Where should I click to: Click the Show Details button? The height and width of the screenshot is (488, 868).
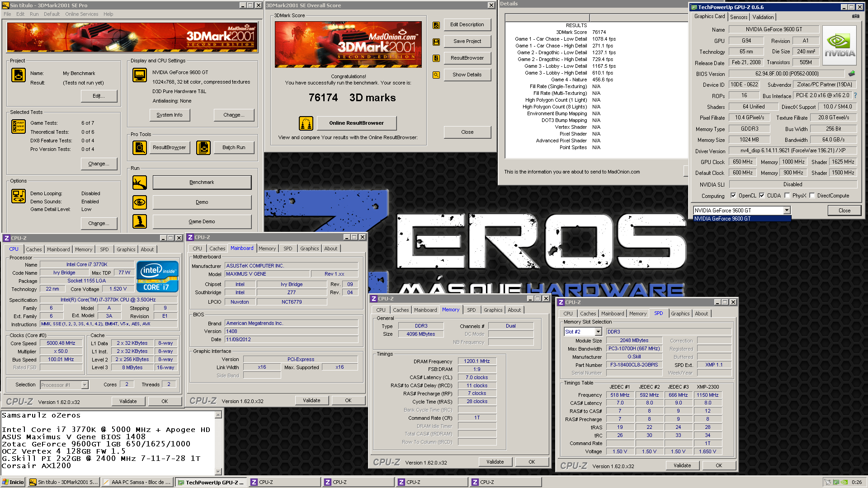click(x=467, y=75)
